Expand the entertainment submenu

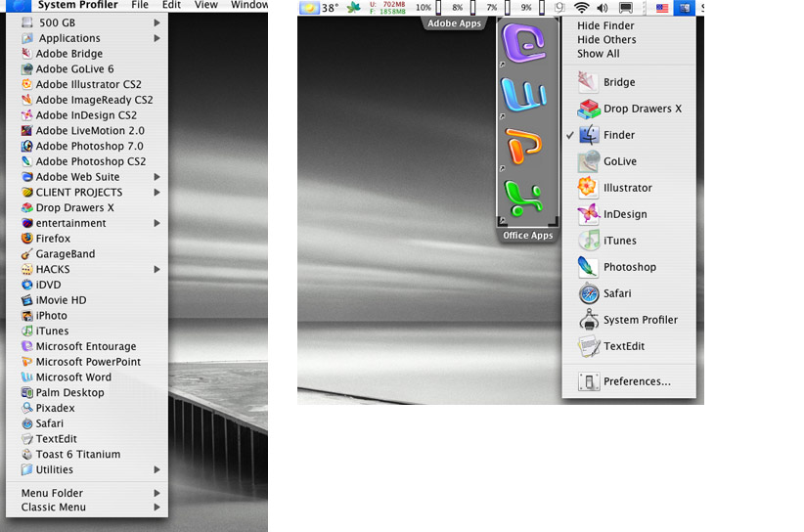[87, 223]
